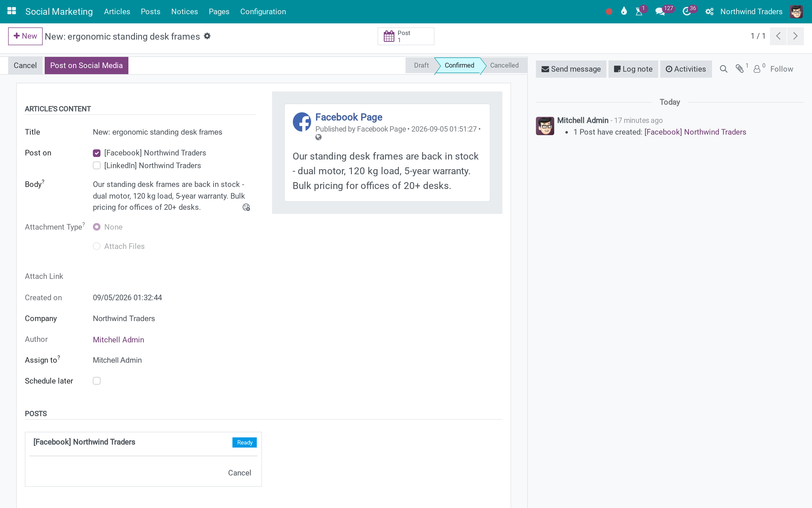Select the Attach Files radio option
812x508 pixels.
(x=97, y=246)
